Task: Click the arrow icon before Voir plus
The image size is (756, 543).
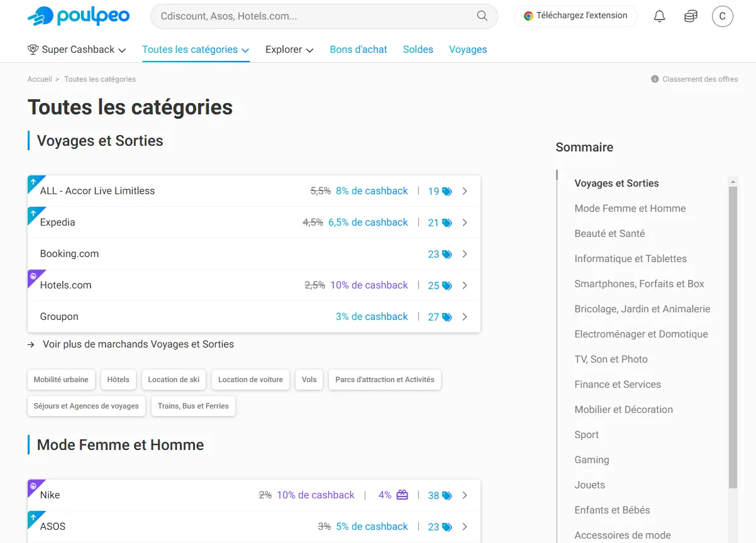Action: click(31, 344)
